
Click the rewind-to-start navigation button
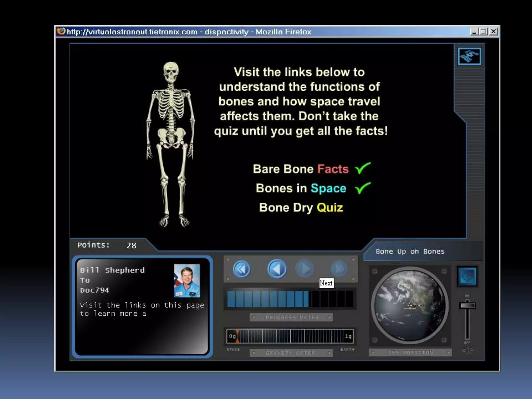242,269
